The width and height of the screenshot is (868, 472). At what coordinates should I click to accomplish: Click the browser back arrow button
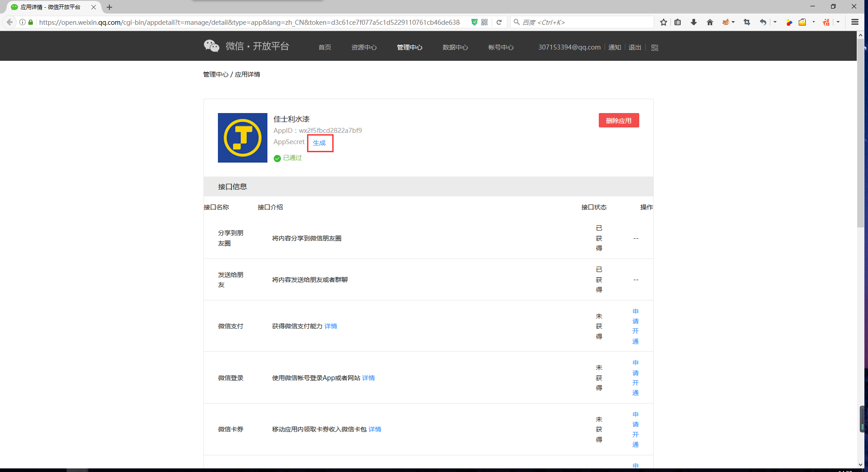click(9, 22)
